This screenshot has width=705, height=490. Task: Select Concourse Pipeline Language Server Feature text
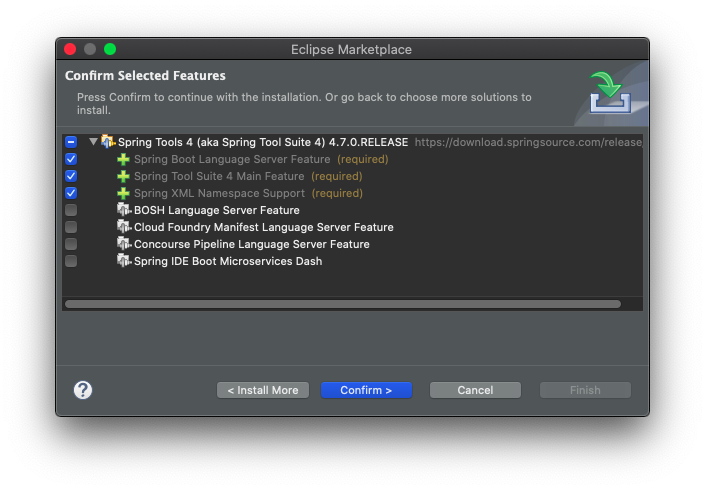(x=252, y=245)
